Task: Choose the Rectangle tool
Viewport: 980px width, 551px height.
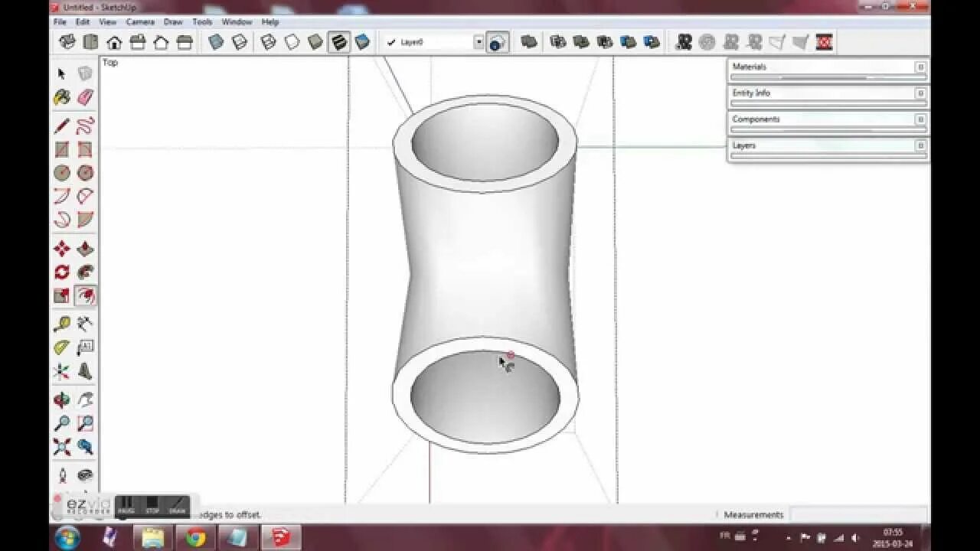Action: (62, 149)
